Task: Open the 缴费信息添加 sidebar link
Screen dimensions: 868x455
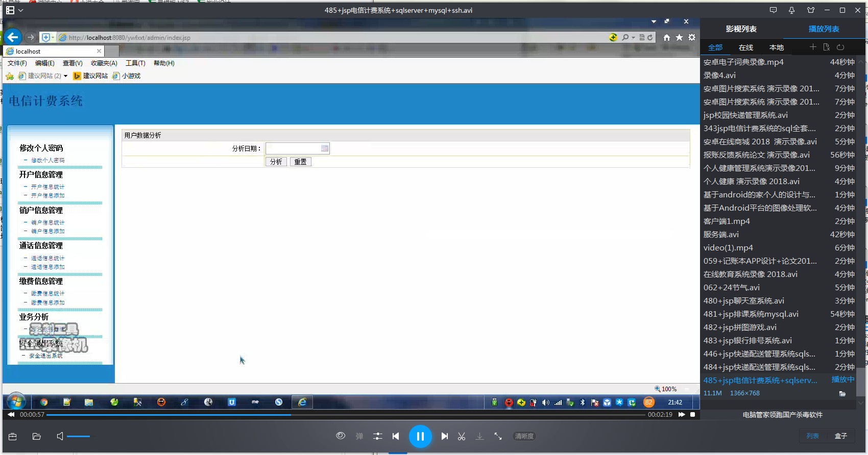Action: [48, 302]
